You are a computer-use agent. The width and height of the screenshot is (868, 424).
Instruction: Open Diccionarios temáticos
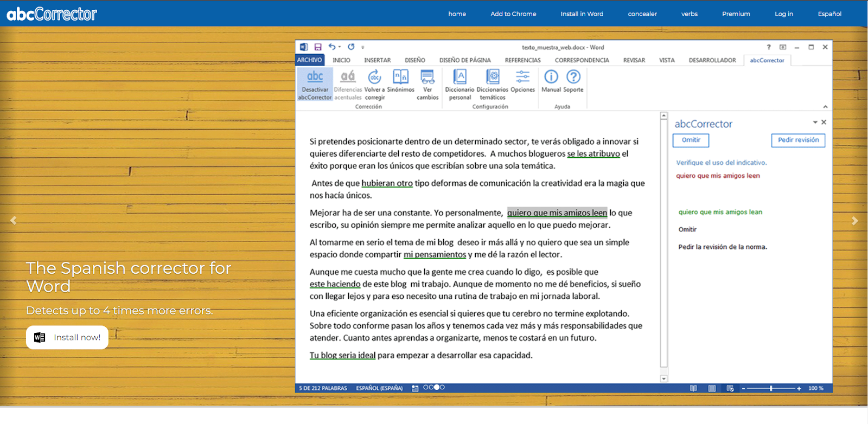pyautogui.click(x=492, y=85)
